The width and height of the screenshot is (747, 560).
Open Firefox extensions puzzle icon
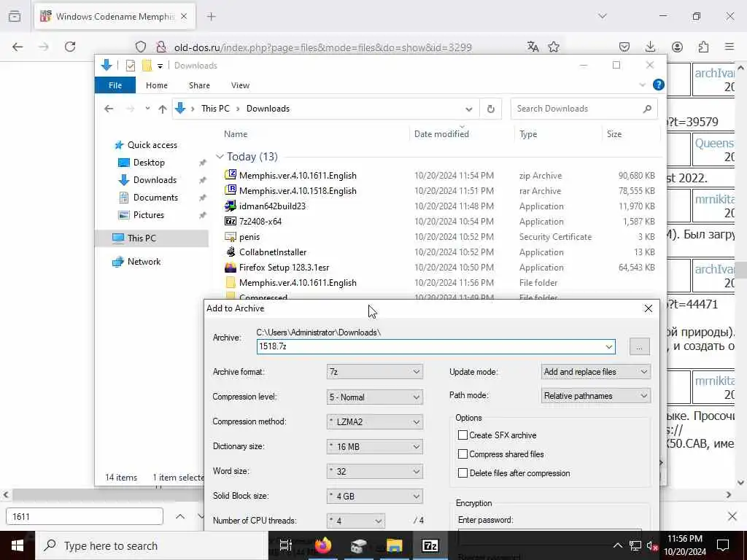703,47
